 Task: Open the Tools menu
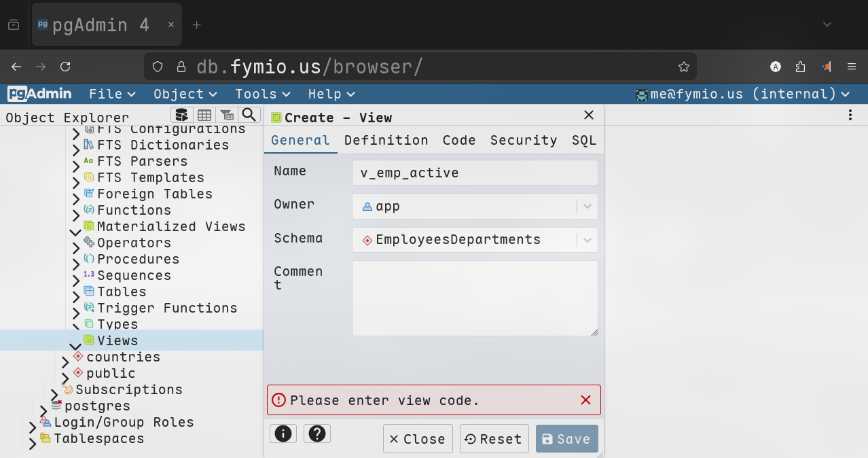262,94
